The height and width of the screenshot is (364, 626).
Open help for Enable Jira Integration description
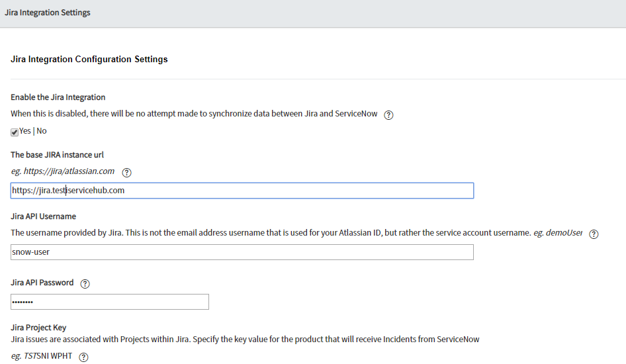click(x=388, y=115)
